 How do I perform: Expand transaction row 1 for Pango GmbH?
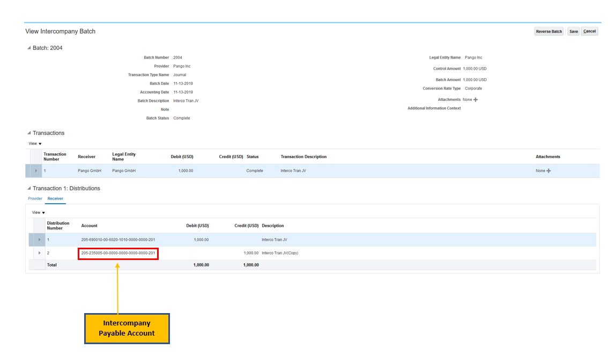click(x=36, y=171)
